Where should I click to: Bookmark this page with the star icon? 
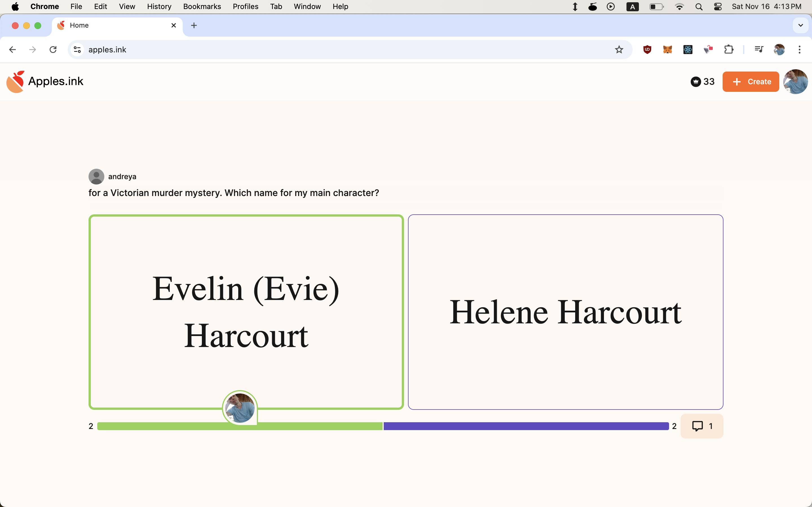click(619, 50)
